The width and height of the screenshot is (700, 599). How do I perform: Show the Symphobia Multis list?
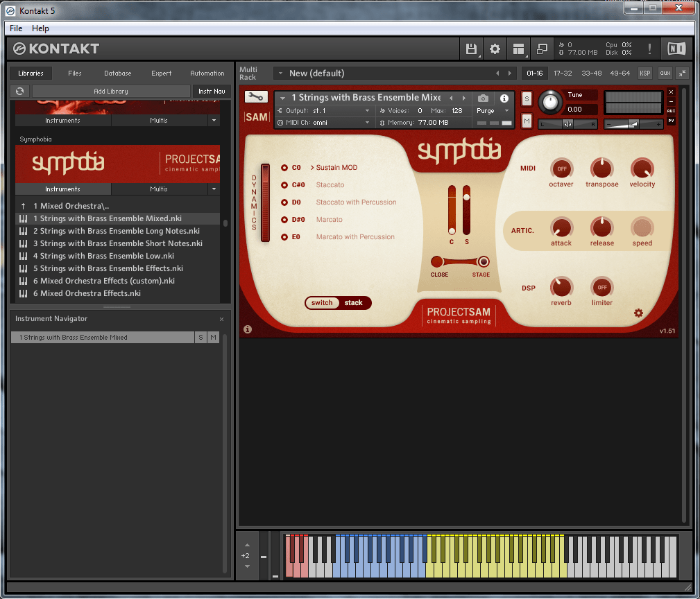click(x=159, y=189)
